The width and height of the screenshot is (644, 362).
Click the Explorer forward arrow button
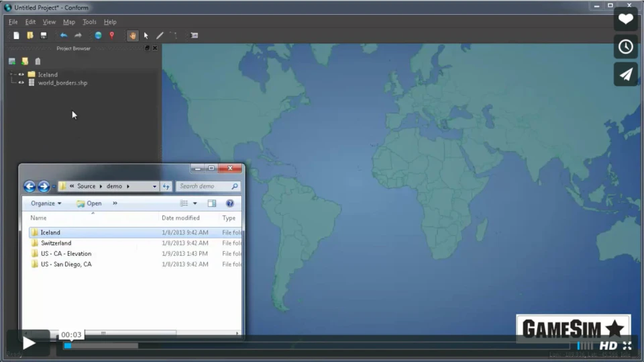(x=44, y=187)
